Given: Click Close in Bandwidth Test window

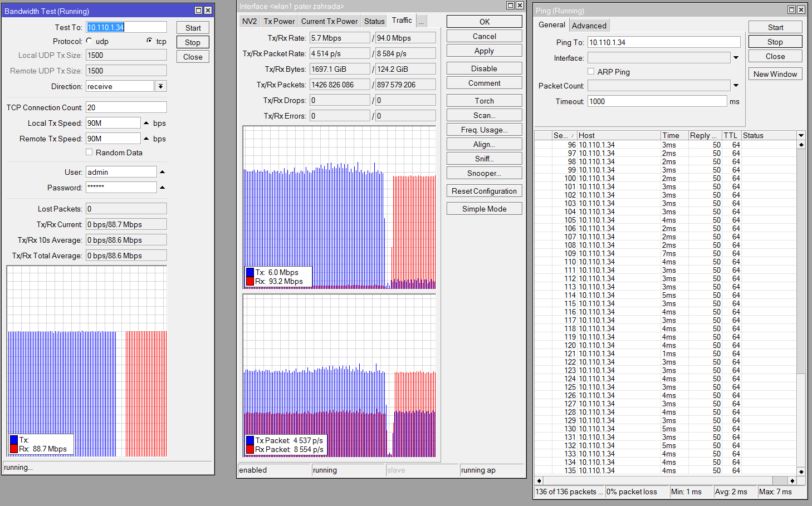Looking at the screenshot, I should (193, 57).
